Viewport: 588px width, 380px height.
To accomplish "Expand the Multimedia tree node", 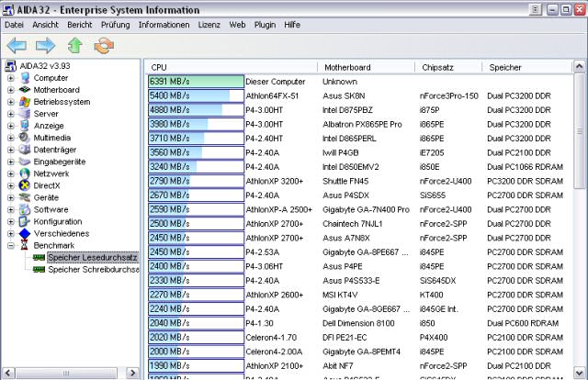I will (11, 138).
